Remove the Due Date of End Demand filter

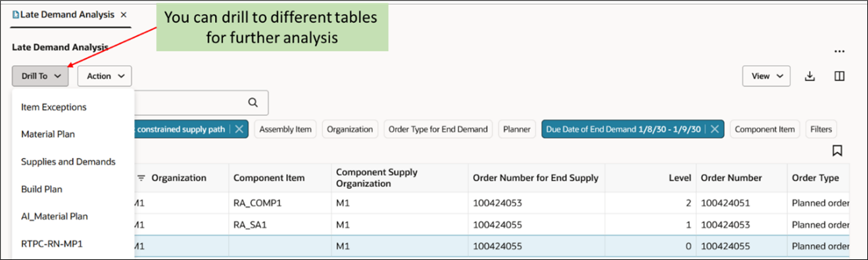tap(715, 130)
